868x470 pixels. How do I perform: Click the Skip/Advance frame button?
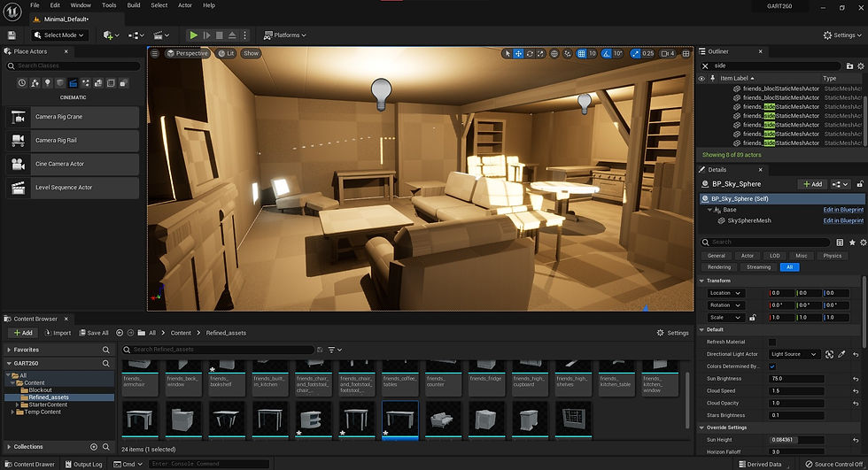pos(206,35)
